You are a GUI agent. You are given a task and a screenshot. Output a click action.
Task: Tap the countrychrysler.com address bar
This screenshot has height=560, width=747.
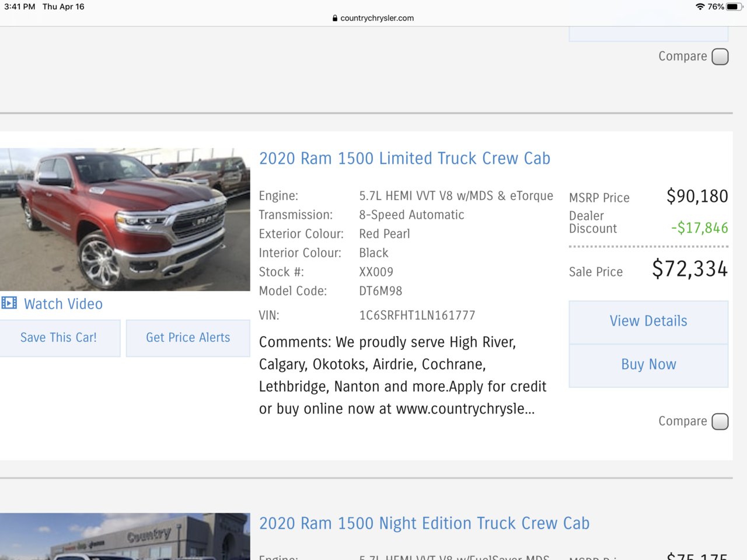(x=373, y=18)
